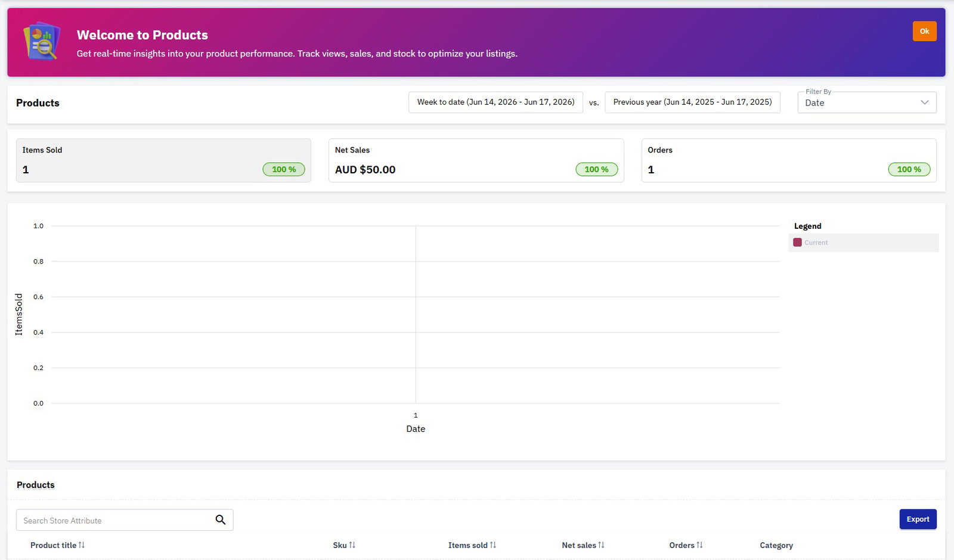Select the Items Sold metric card
954x560 pixels.
point(163,160)
